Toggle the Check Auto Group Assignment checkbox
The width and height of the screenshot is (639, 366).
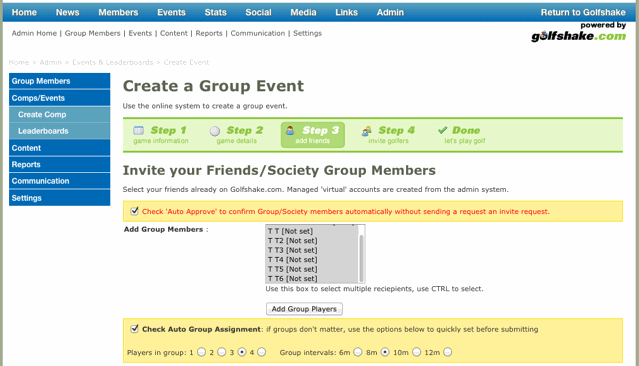click(x=134, y=329)
